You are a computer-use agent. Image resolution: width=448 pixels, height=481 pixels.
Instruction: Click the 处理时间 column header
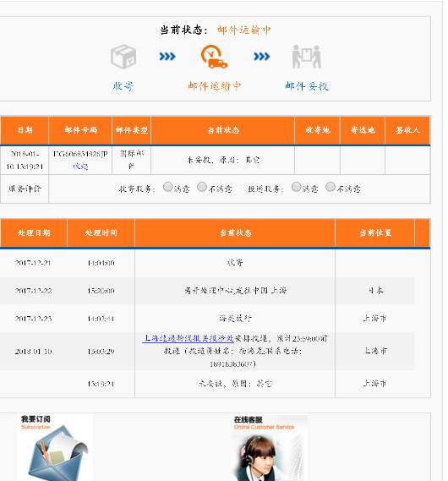(x=101, y=232)
